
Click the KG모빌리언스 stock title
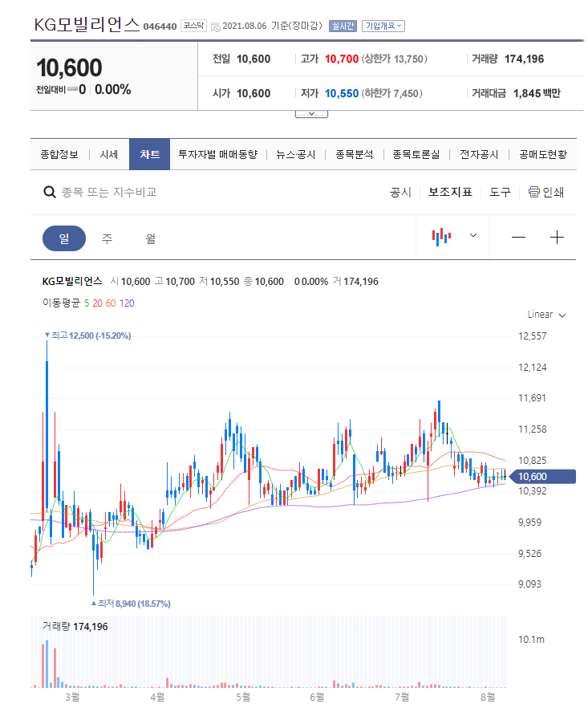[x=87, y=24]
